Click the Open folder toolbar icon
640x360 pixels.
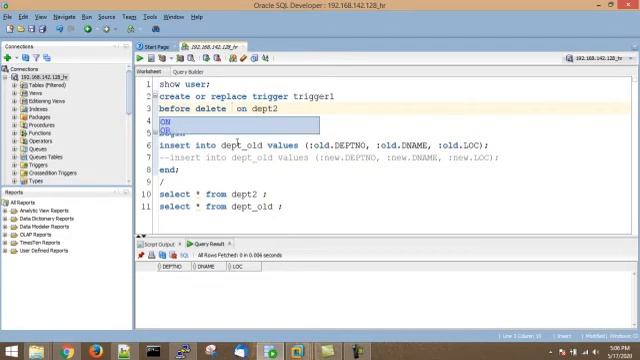click(21, 29)
